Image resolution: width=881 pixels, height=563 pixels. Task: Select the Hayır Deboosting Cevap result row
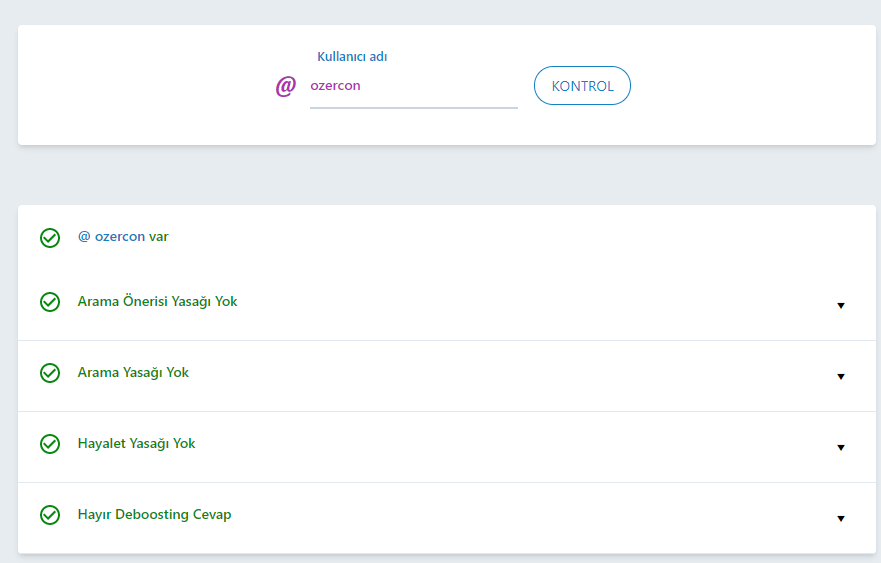(x=447, y=517)
